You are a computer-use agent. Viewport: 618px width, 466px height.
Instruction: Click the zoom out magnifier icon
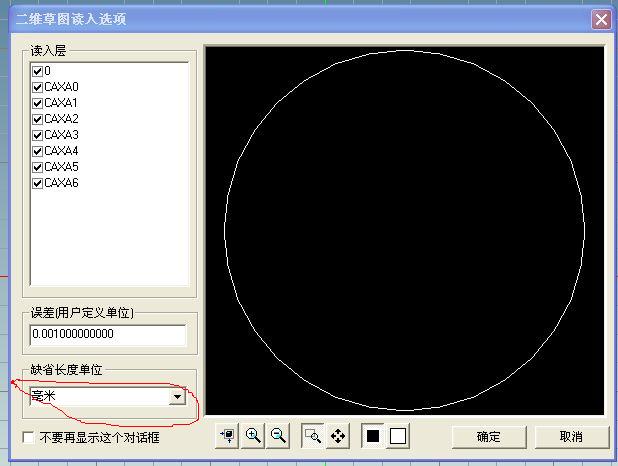[278, 436]
